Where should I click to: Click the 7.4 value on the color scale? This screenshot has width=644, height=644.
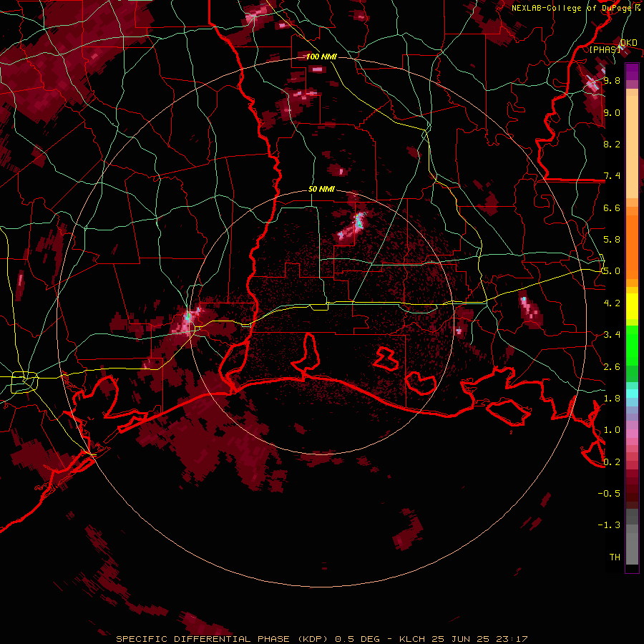612,176
